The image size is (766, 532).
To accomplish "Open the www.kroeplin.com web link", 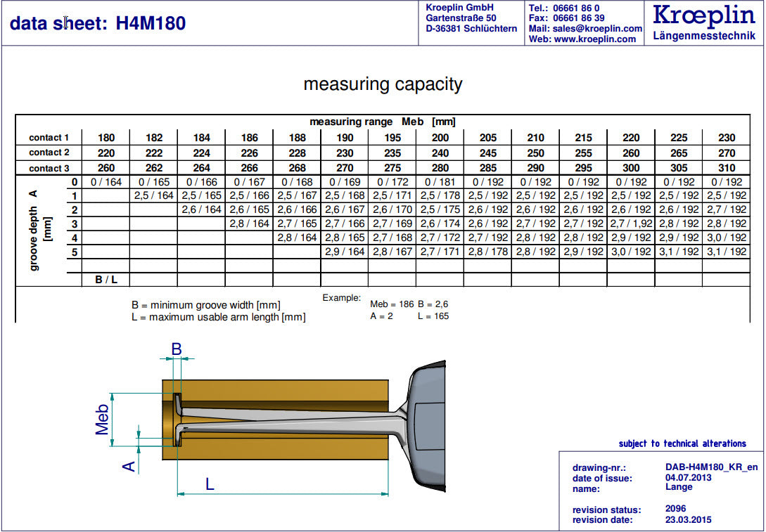I will click(594, 39).
